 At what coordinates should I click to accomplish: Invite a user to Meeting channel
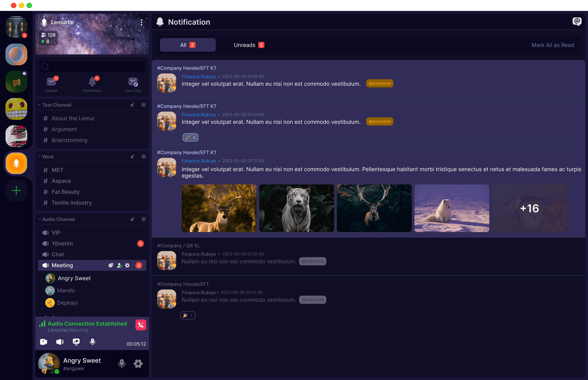click(x=119, y=265)
